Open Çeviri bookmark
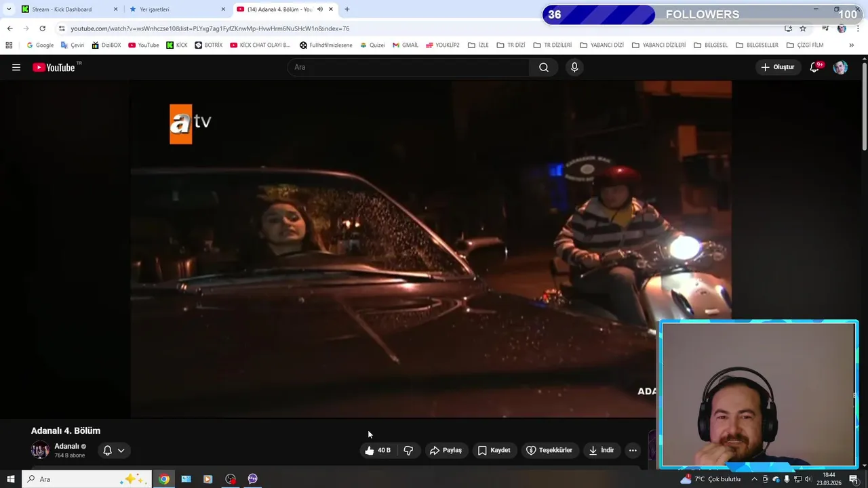This screenshot has width=868, height=488. pos(73,45)
